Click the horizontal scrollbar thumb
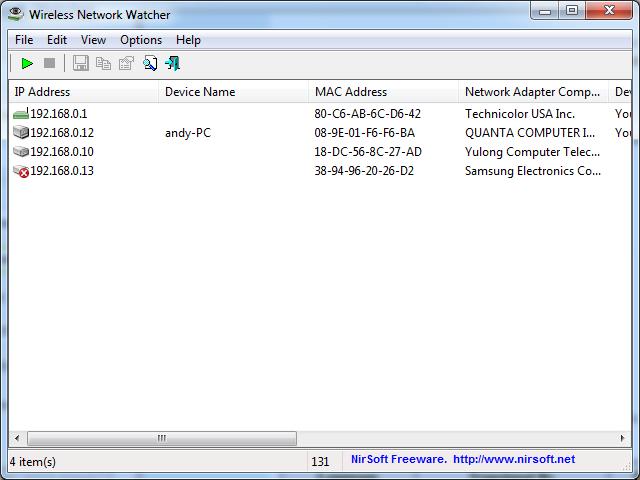The image size is (640, 480). click(x=161, y=438)
